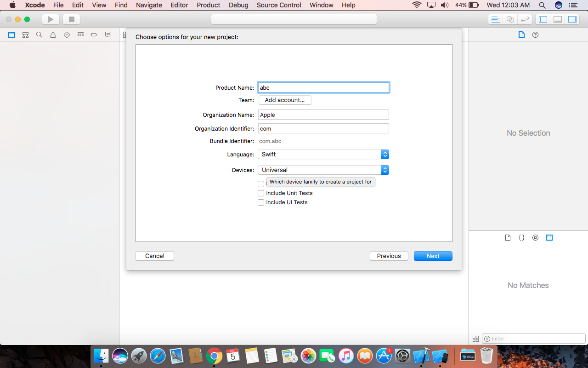Go back with the Previous button
588x368 pixels.
(389, 256)
